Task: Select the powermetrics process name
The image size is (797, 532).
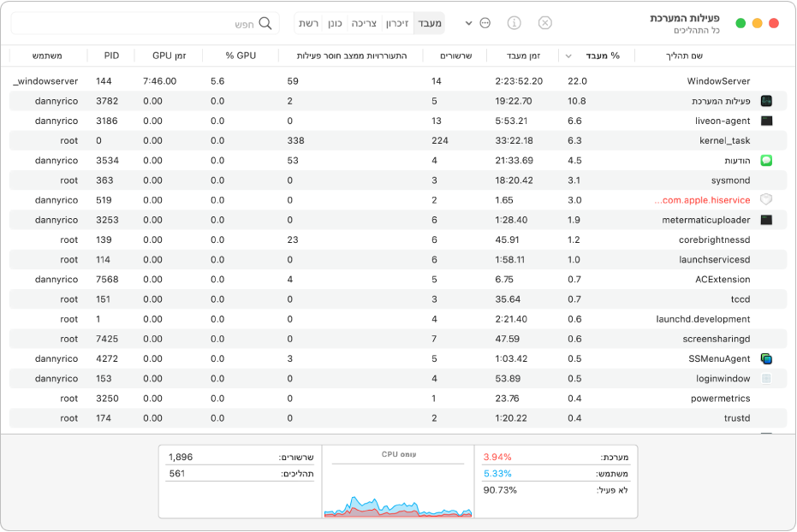Action: coord(720,398)
